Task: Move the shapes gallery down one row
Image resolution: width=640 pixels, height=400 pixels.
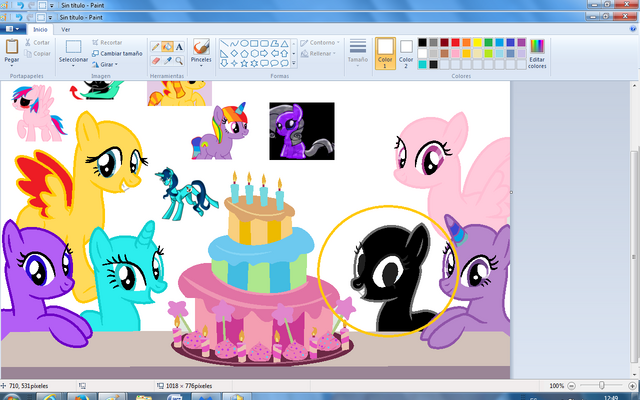Action: coord(293,53)
